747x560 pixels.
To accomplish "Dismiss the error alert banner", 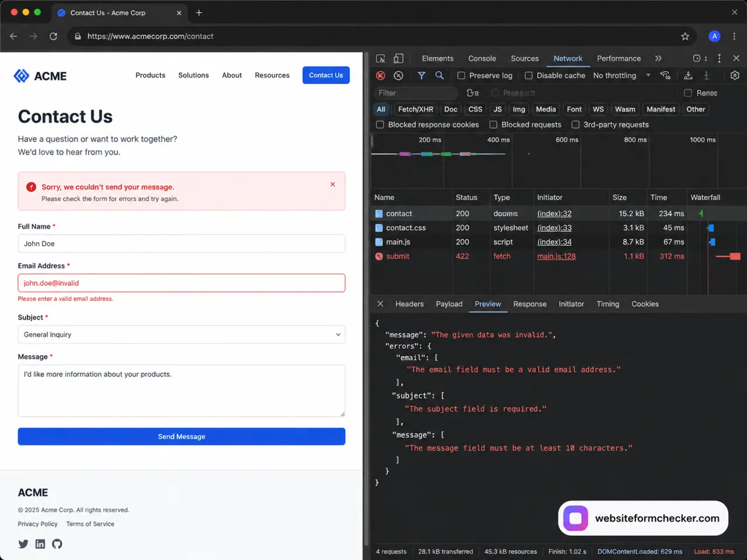I will click(x=333, y=184).
